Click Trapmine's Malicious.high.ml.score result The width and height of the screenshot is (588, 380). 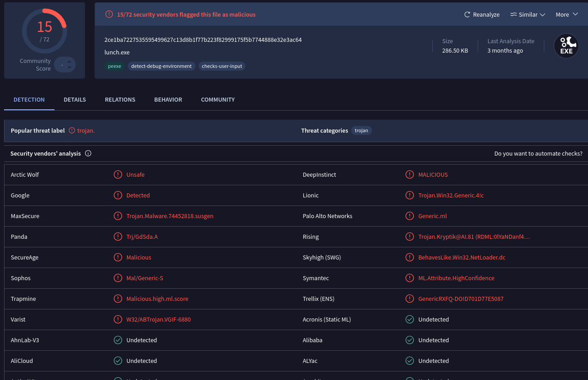tap(157, 299)
